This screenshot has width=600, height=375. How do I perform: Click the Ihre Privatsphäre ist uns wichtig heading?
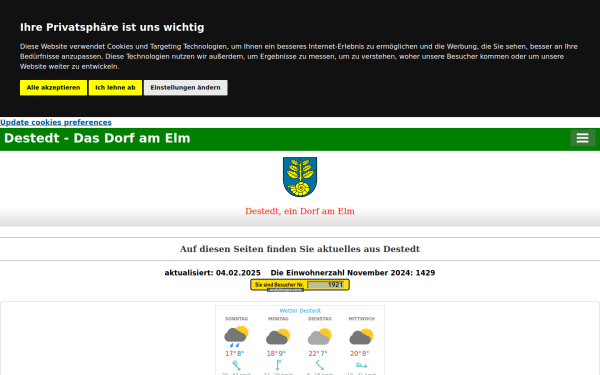tap(112, 28)
